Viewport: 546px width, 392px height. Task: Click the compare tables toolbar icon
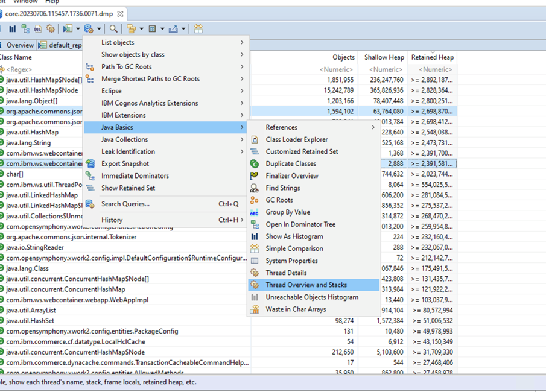point(198,28)
